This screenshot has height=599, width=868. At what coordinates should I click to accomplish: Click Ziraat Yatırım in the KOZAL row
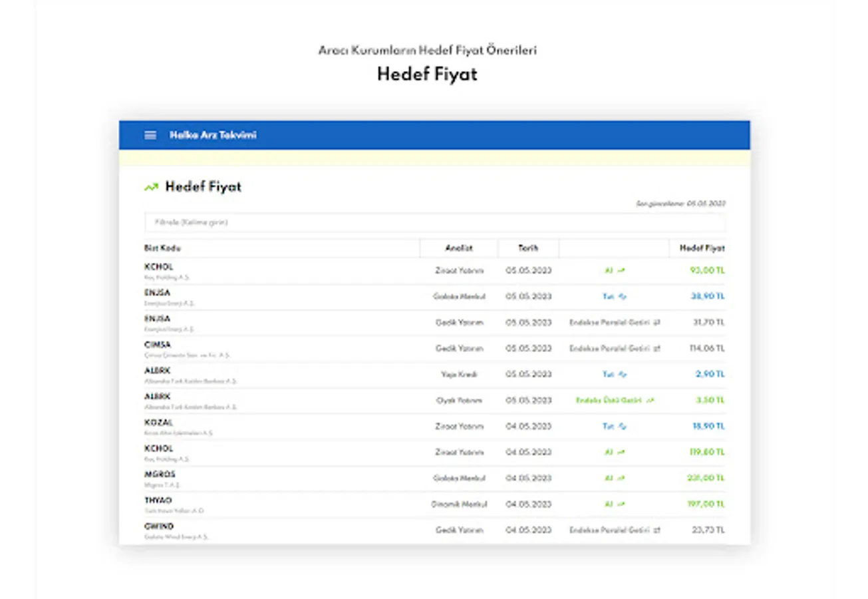coord(459,427)
